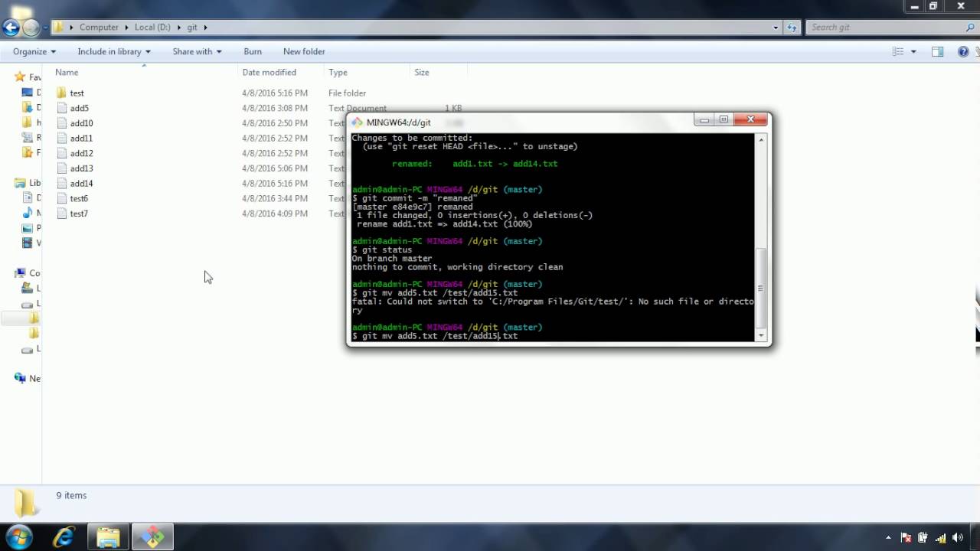Screen dimensions: 980x551
Task: Launch Internet Explorer from the taskbar
Action: (64, 537)
